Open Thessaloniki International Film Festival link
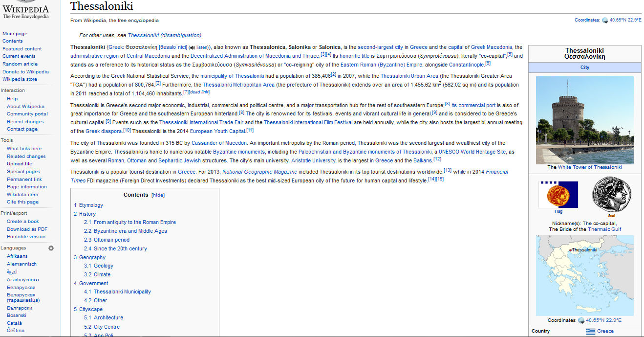The image size is (644, 337). [309, 123]
